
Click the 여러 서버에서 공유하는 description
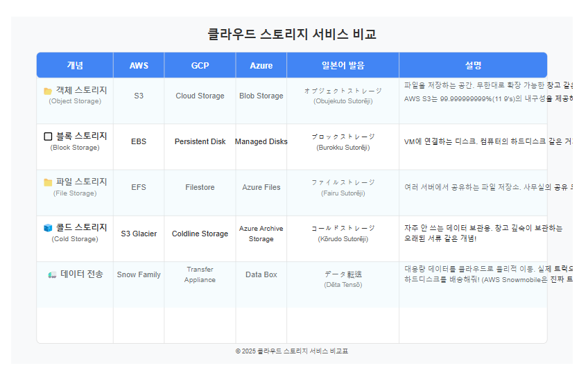(488, 187)
